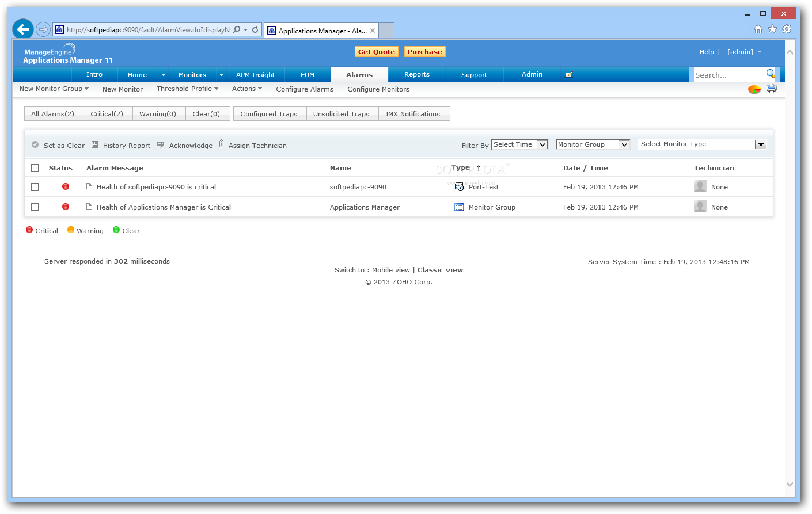Open the Home tab dropdown arrow
812x514 pixels.
[x=163, y=75]
